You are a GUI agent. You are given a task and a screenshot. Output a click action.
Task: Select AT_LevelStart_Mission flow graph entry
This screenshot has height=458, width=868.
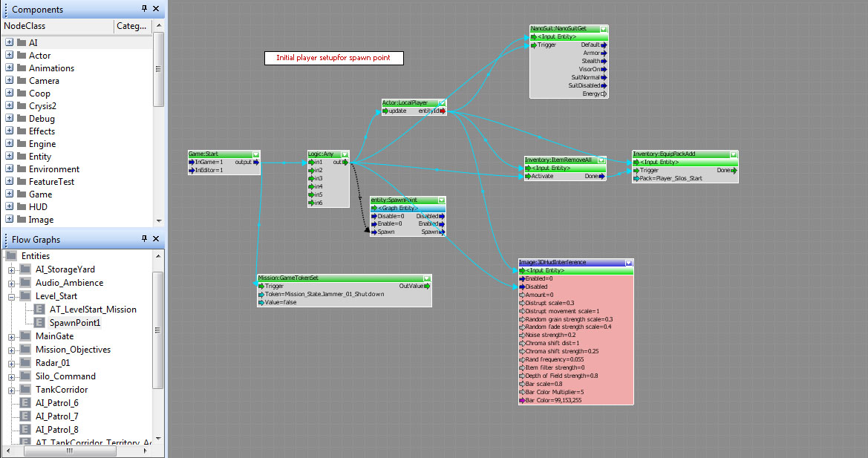click(x=93, y=310)
